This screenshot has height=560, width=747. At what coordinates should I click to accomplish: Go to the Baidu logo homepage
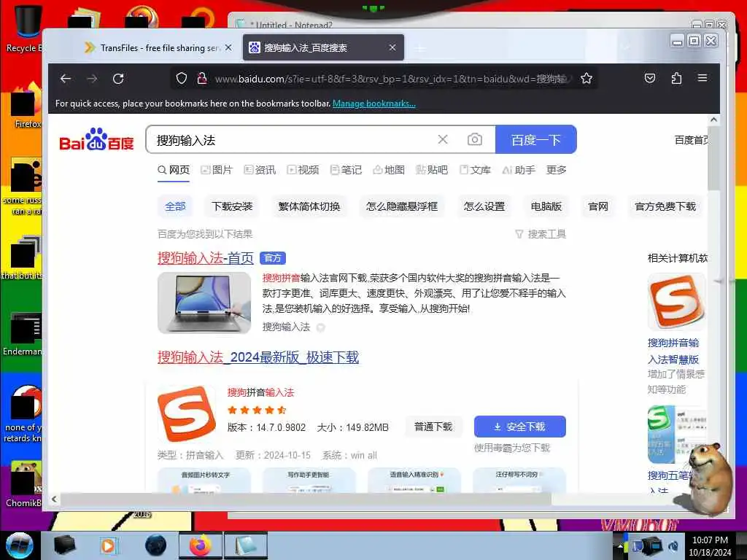coord(96,139)
